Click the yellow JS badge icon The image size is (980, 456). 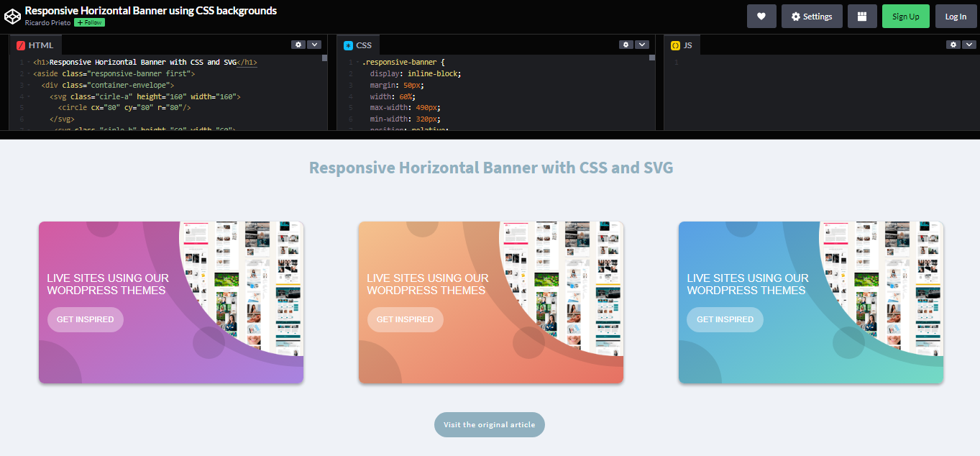pyautogui.click(x=674, y=44)
